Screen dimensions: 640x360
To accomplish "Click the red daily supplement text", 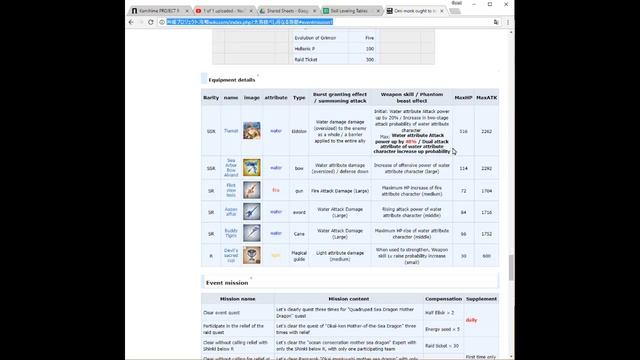I will (x=471, y=320).
